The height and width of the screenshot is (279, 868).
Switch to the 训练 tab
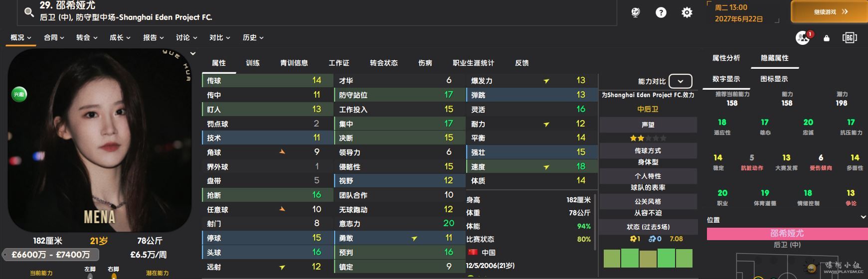(x=253, y=63)
